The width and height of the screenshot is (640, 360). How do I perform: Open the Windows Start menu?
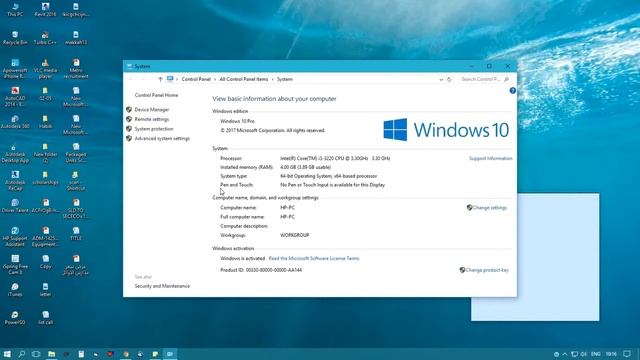pos(7,354)
